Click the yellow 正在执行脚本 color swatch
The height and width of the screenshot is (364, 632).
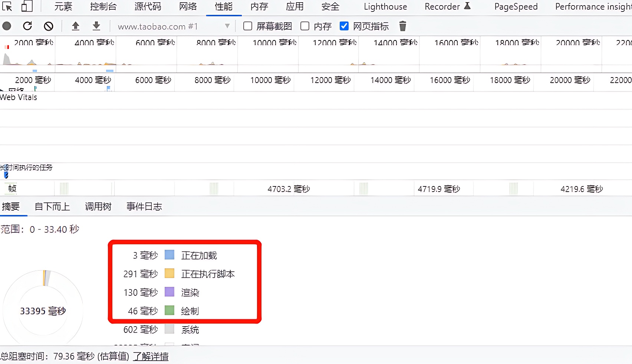[x=169, y=274]
